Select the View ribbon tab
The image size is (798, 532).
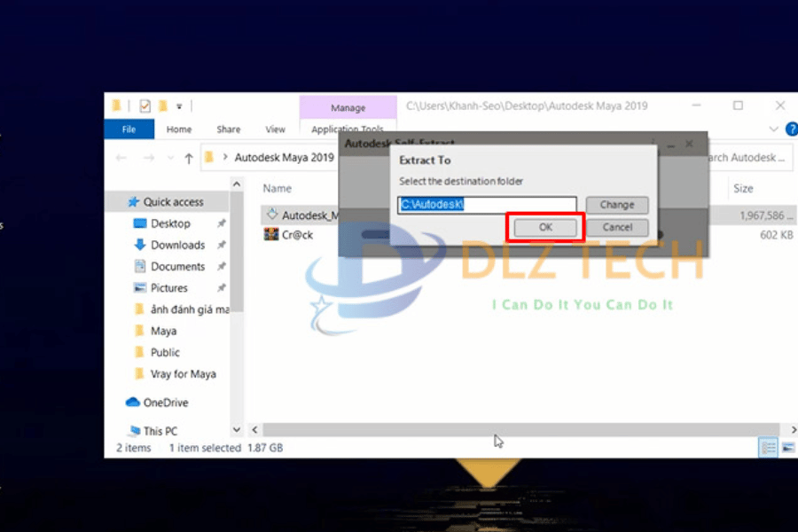click(x=275, y=129)
